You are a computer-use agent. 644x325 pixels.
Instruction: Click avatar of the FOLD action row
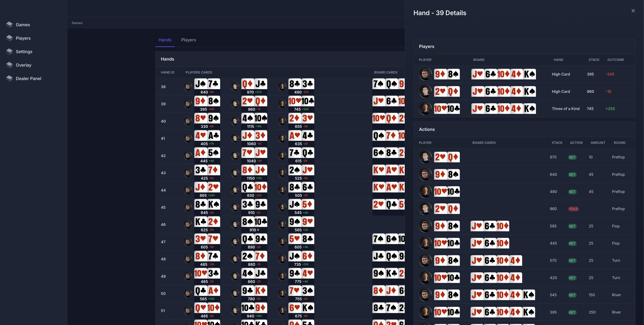[x=425, y=209]
